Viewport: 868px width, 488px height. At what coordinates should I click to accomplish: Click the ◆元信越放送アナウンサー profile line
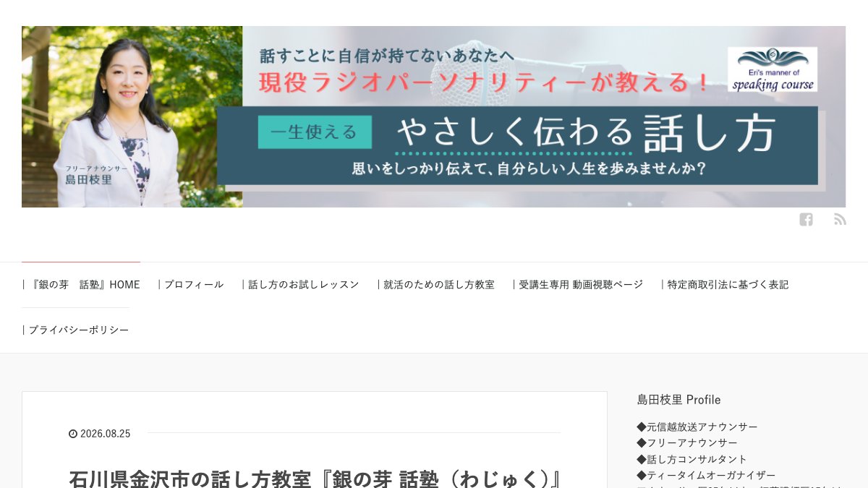(x=697, y=427)
